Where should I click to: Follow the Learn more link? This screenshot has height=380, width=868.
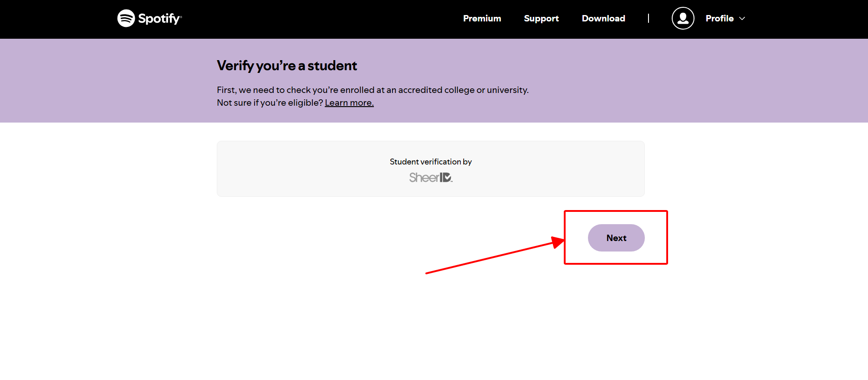[349, 103]
